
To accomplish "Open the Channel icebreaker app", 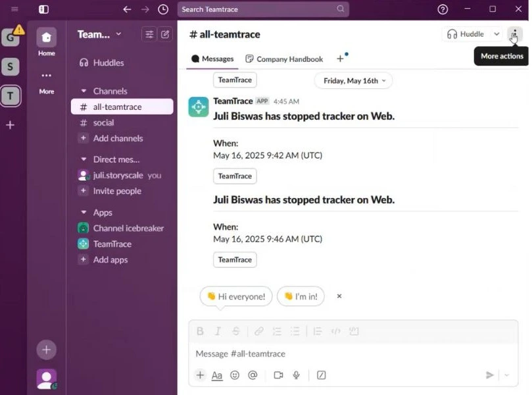I will 122,228.
